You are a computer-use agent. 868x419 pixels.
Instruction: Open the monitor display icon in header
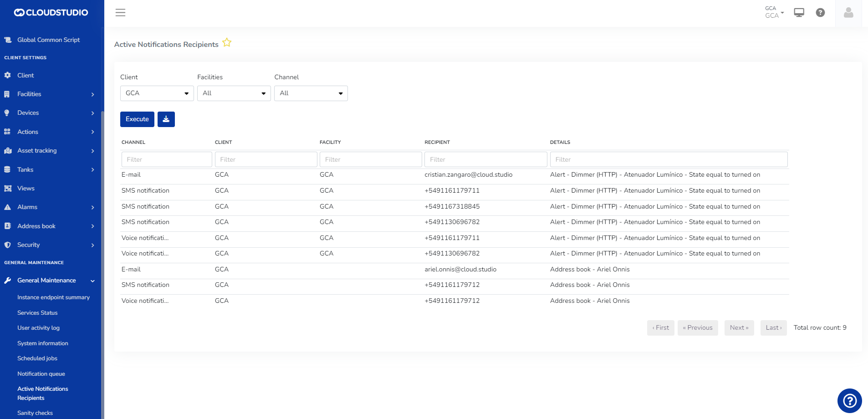click(x=799, y=13)
